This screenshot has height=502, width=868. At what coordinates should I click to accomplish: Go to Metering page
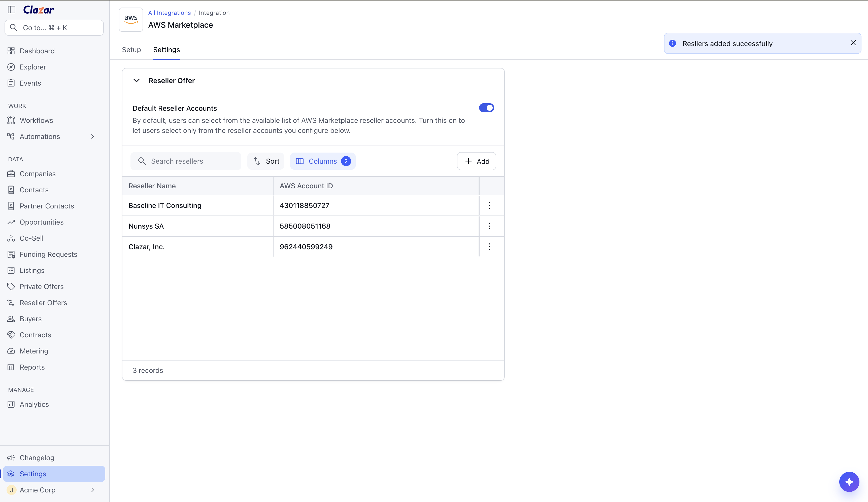(34, 351)
